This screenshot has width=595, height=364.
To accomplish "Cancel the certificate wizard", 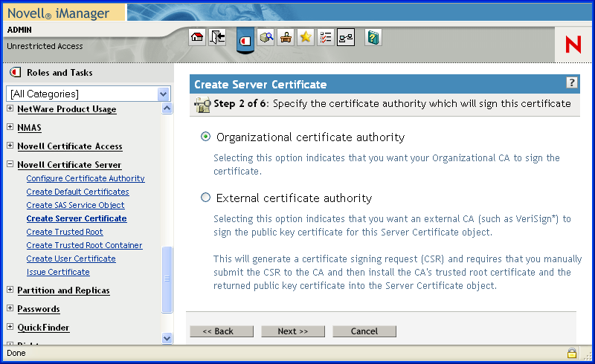I will point(364,331).
